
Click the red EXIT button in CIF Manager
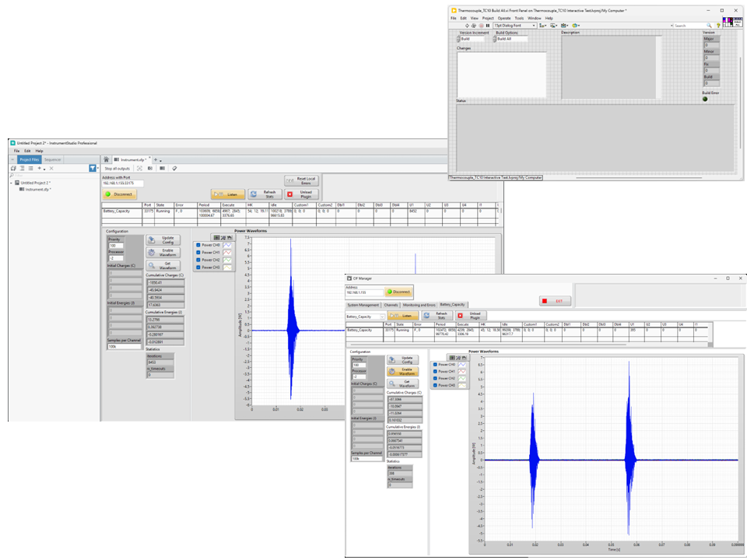[555, 301]
